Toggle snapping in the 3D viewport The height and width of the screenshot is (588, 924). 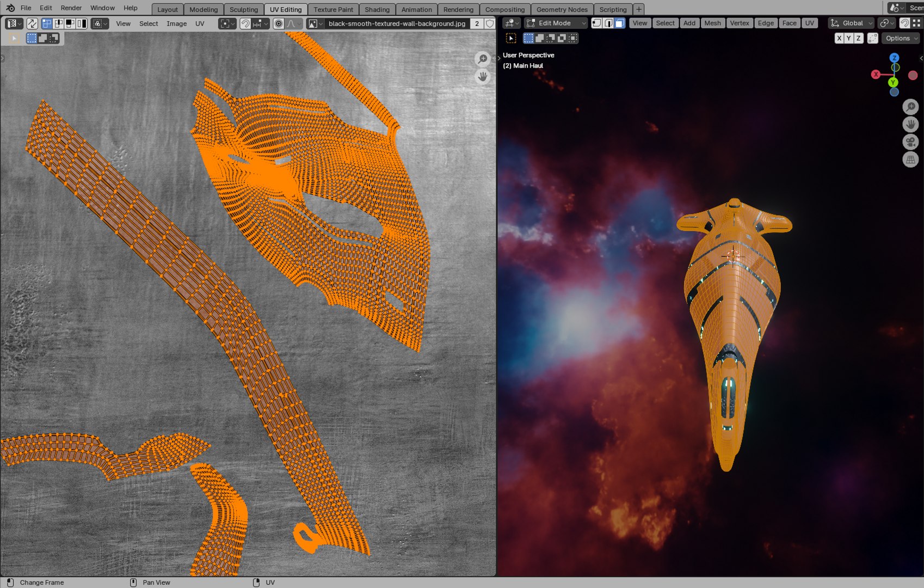[904, 23]
